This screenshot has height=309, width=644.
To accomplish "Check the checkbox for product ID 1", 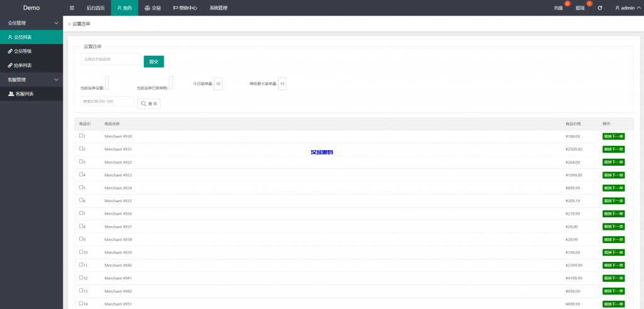I will (x=81, y=136).
